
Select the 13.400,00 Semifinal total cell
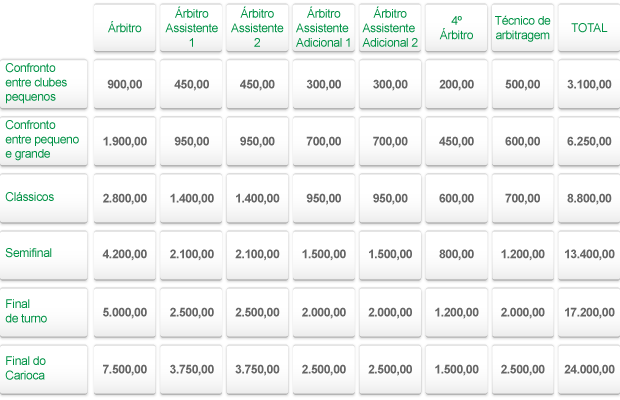click(x=589, y=255)
